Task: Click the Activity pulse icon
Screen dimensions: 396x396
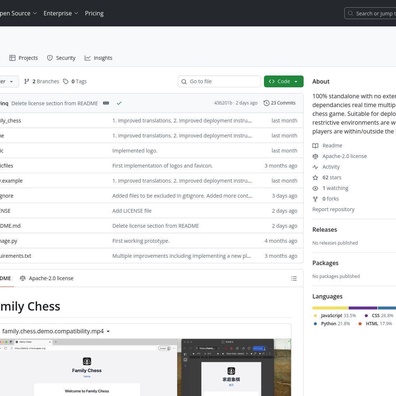Action: pyautogui.click(x=315, y=167)
